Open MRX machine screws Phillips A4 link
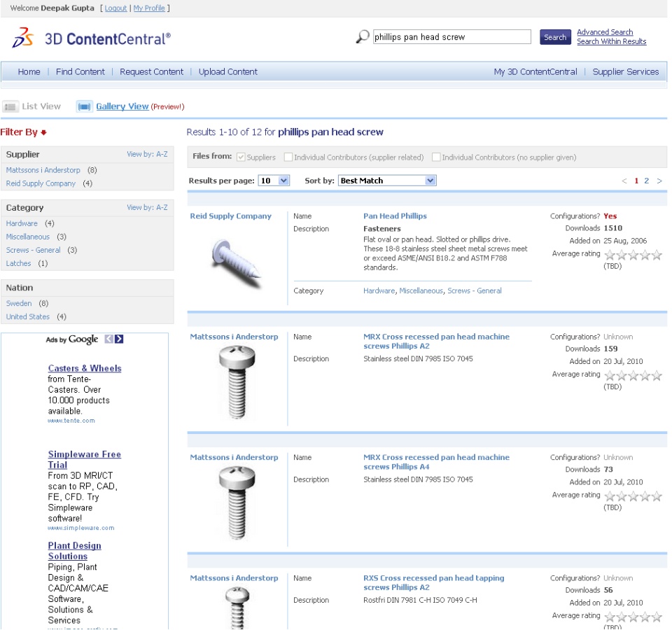The width and height of the screenshot is (672, 630). click(x=436, y=462)
